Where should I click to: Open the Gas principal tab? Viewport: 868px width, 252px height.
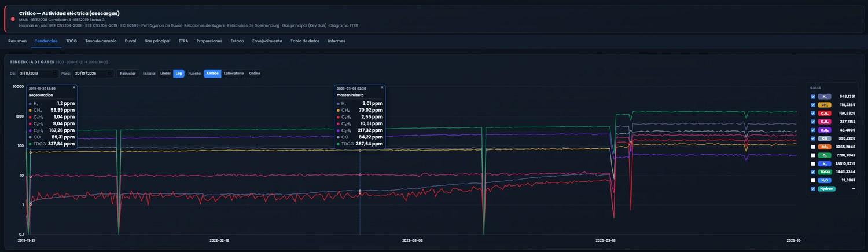coord(157,41)
